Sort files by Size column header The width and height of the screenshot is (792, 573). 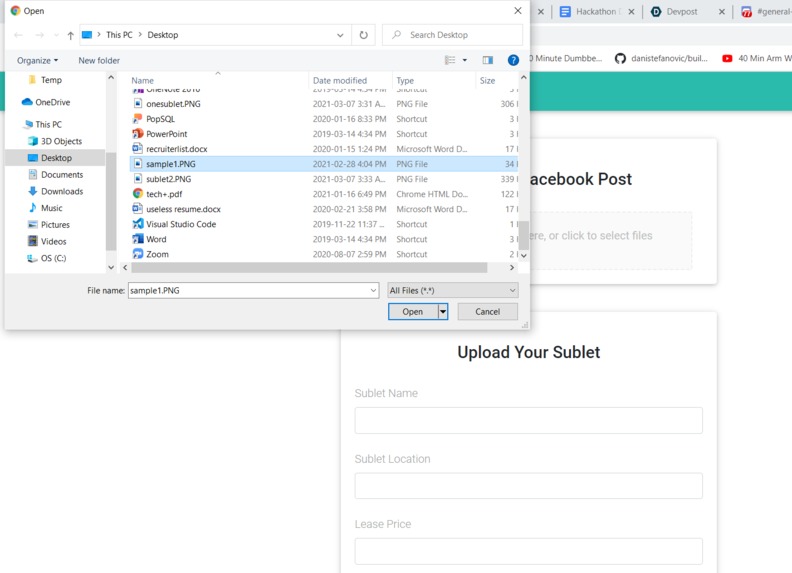(487, 80)
